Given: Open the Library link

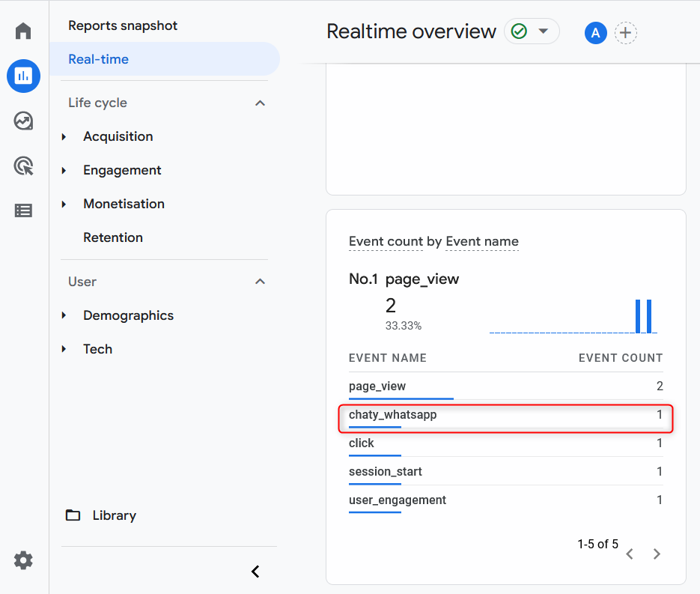Looking at the screenshot, I should [x=115, y=515].
